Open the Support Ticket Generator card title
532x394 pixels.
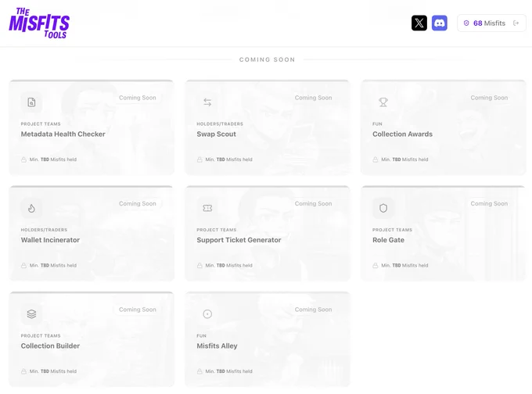coord(239,240)
